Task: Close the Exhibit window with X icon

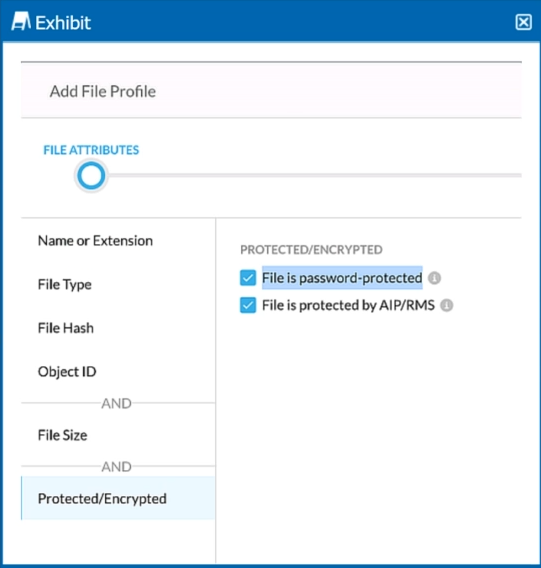Action: click(x=523, y=22)
